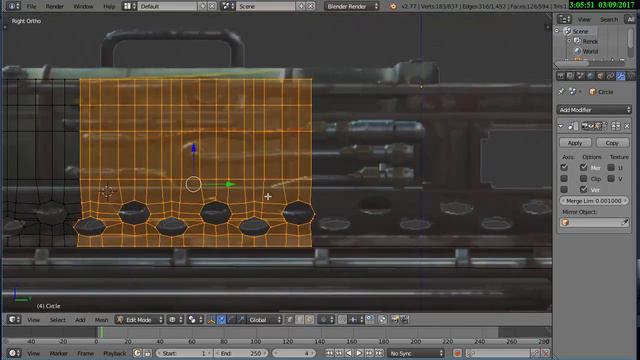Screen dimensions: 640x360
Task: Select the Scene item in outliner
Action: point(580,31)
